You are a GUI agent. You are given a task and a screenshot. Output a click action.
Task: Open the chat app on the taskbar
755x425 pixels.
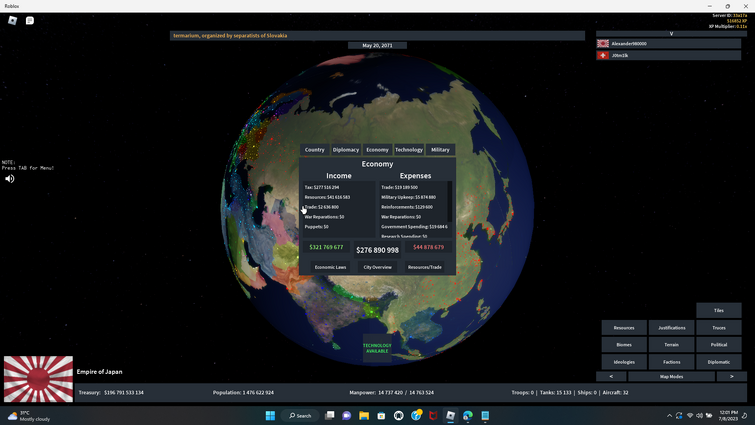(x=347, y=415)
